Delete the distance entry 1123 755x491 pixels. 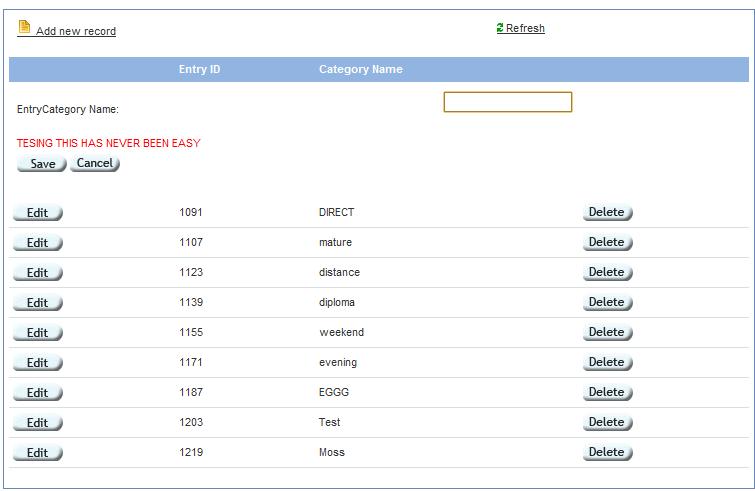point(607,272)
